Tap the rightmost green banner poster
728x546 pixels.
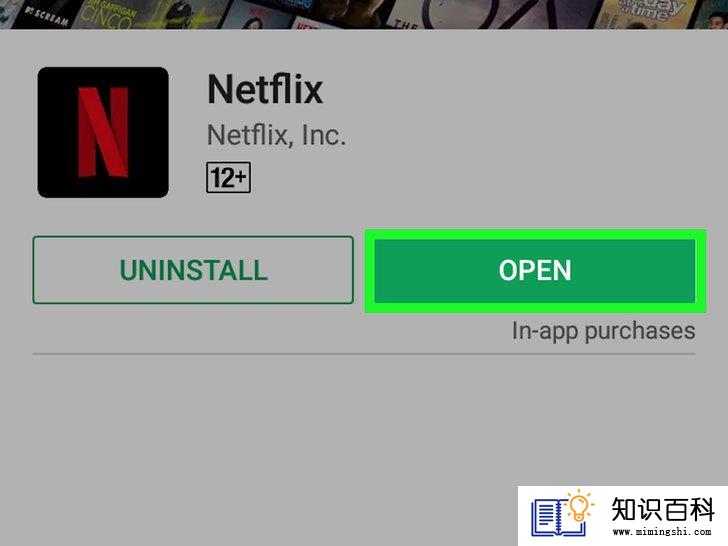(713, 13)
